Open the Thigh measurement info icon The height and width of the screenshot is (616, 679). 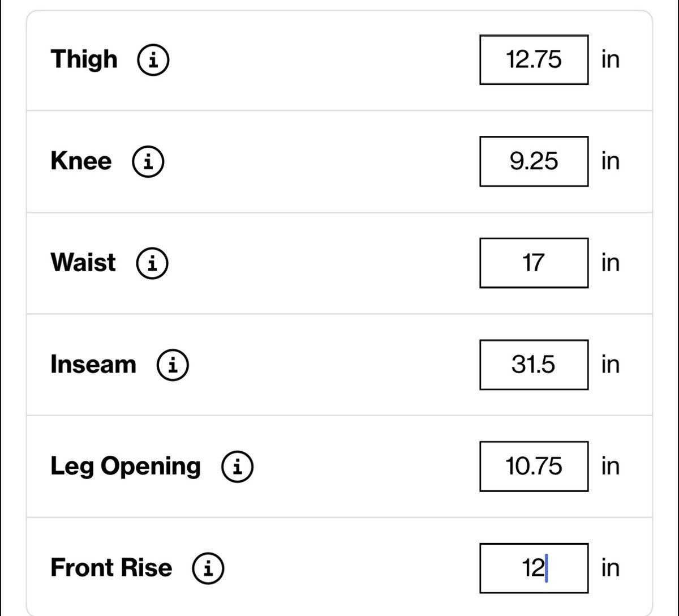coord(153,60)
